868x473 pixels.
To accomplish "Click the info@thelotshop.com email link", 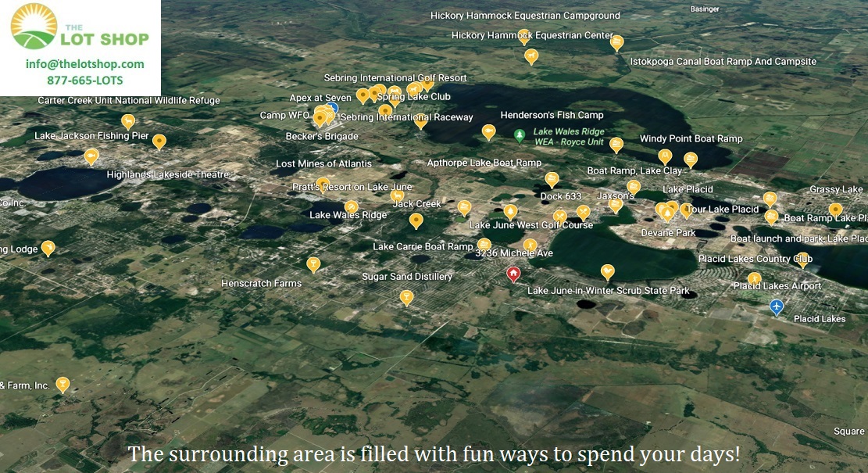I will click(84, 64).
